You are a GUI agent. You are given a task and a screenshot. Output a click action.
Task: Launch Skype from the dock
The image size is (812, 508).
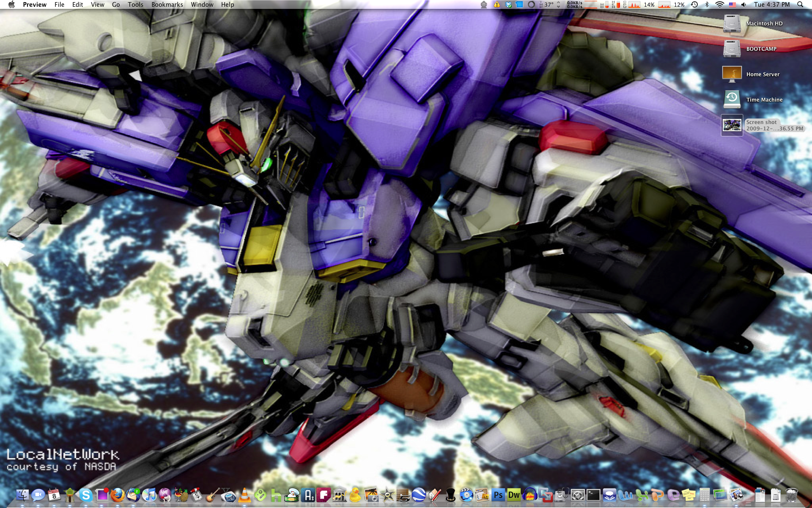86,494
